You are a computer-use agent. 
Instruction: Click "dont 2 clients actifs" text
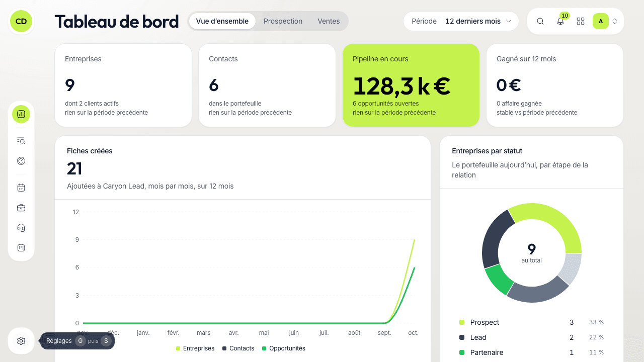pyautogui.click(x=92, y=104)
